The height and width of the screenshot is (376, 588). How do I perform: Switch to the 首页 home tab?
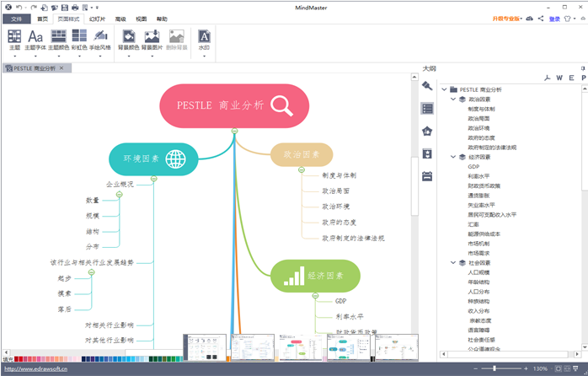[x=42, y=19]
